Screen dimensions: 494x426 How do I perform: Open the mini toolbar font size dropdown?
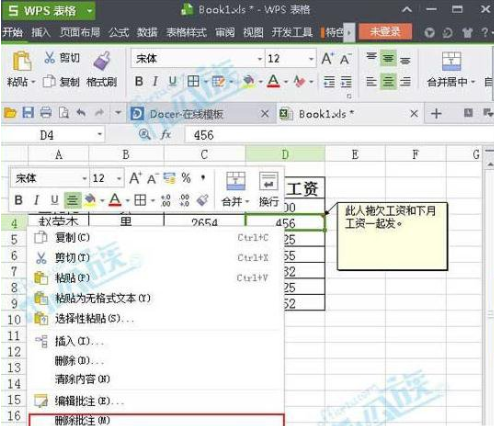(x=119, y=179)
